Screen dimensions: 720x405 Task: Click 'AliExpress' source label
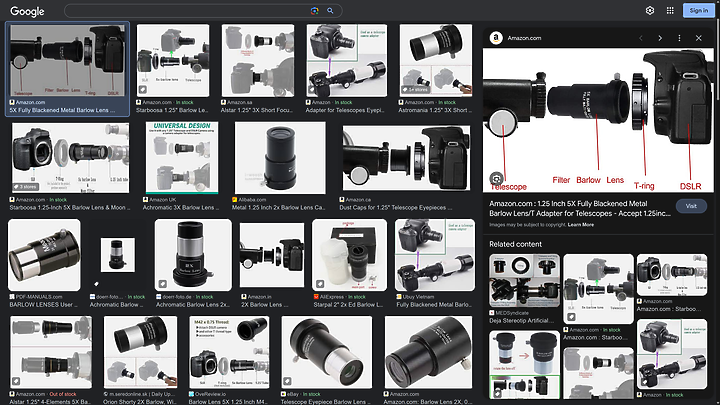click(332, 297)
